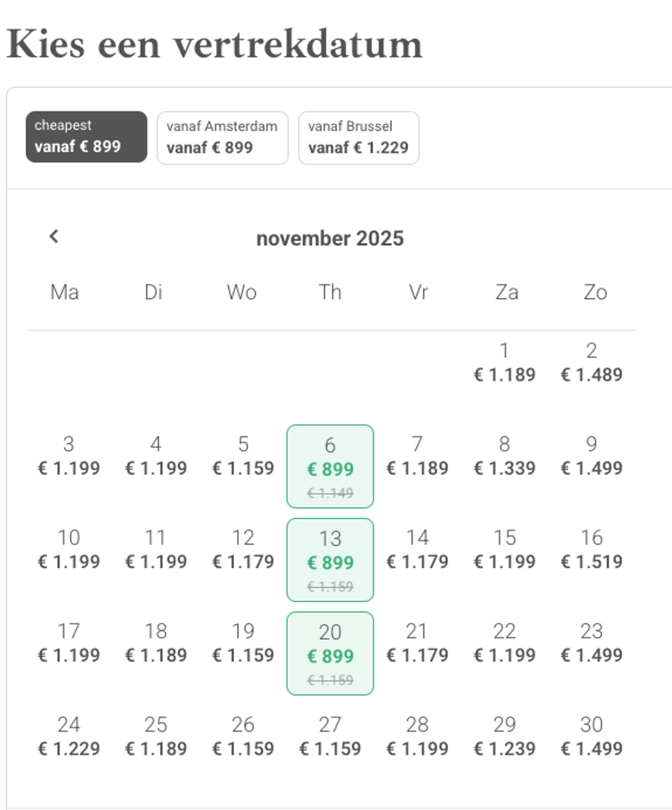The width and height of the screenshot is (672, 810).
Task: Pick discounted departure date 6 november
Action: pos(330,466)
